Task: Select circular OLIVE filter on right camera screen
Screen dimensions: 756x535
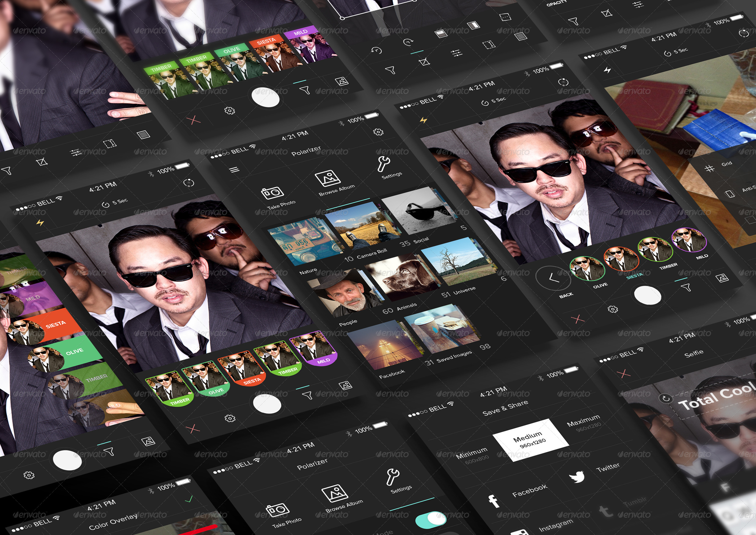Action: 587,268
